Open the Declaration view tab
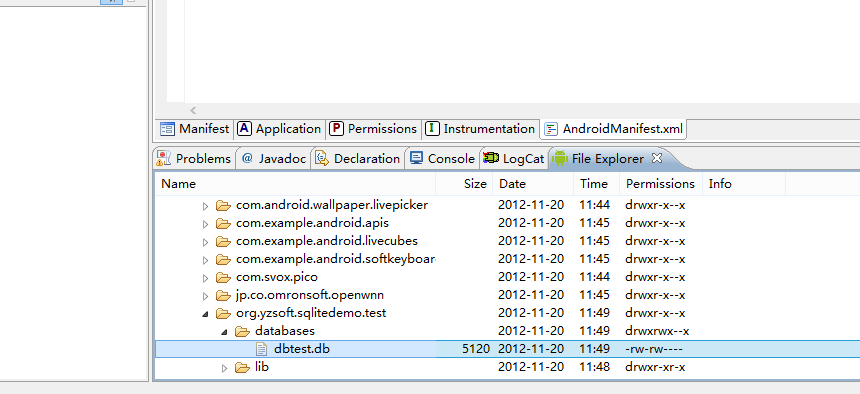The height and width of the screenshot is (394, 860). coord(358,159)
